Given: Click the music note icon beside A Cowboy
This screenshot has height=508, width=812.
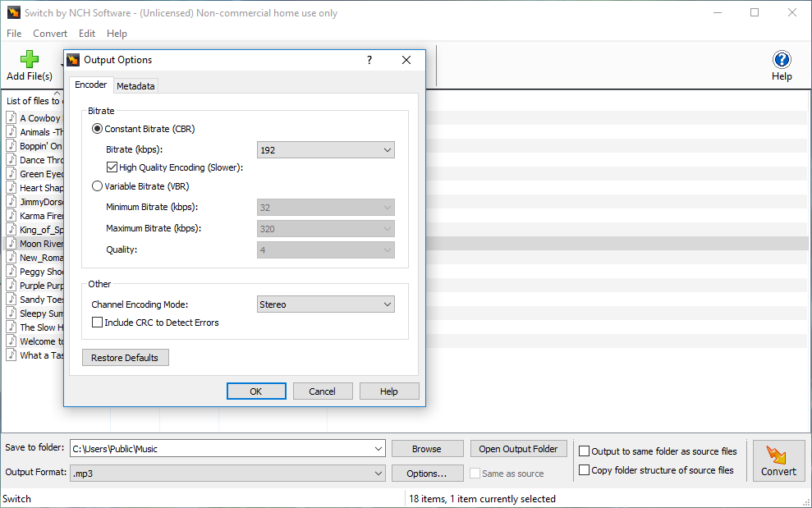Looking at the screenshot, I should pyautogui.click(x=11, y=117).
